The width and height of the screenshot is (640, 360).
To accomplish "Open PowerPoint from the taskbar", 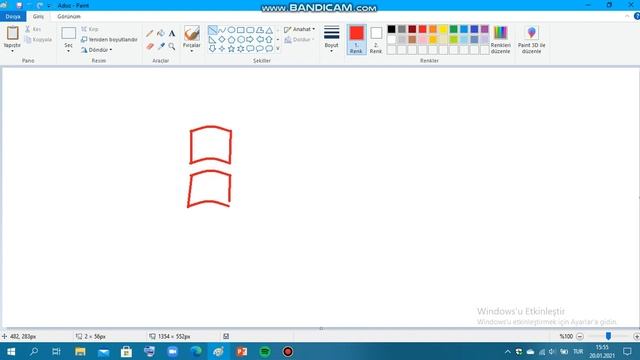I will click(242, 351).
